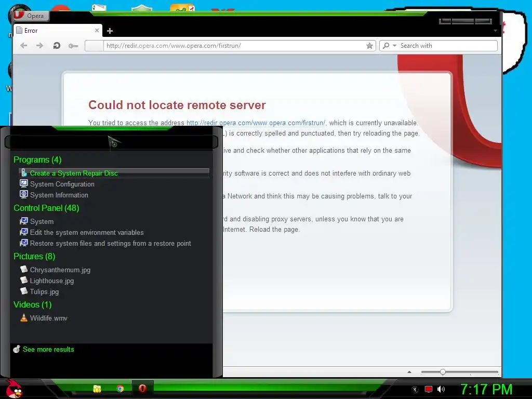Open Lighthouse.jpg picture
Viewport: 532px width, 399px height.
coord(51,281)
